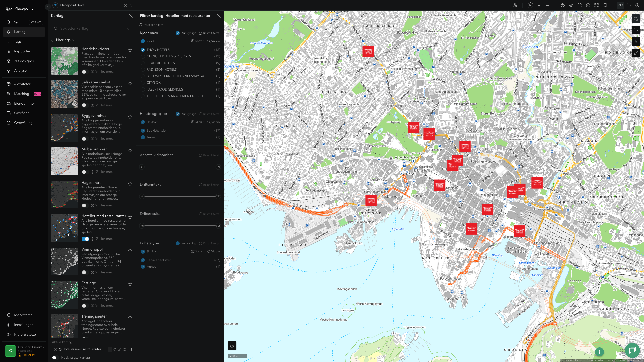
Task: Click Reset alle filtere
Action: [x=151, y=25]
